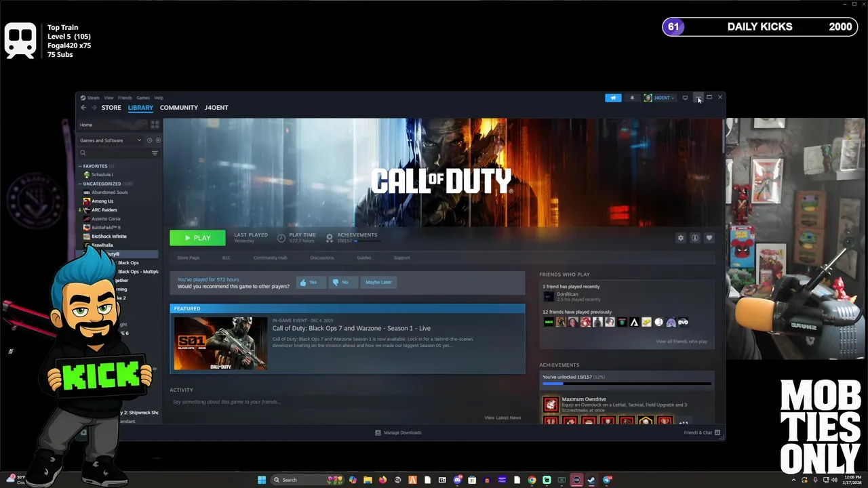The width and height of the screenshot is (868, 488).
Task: Select Battlefield 6 in library list
Action: 106,228
